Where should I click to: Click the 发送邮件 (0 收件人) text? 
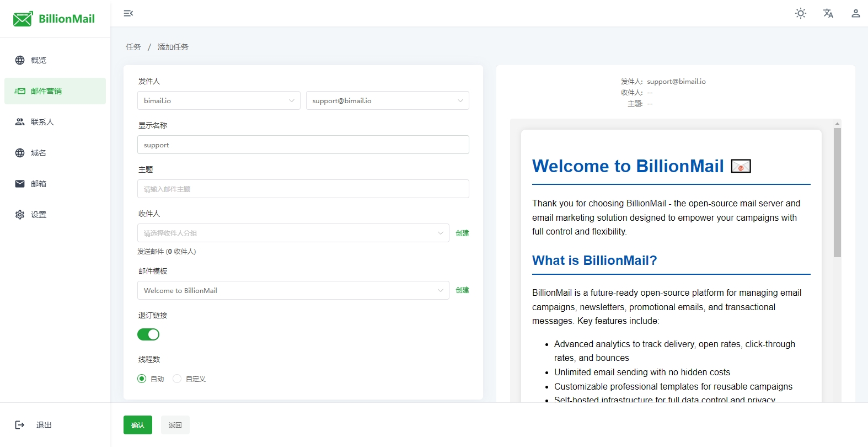167,252
